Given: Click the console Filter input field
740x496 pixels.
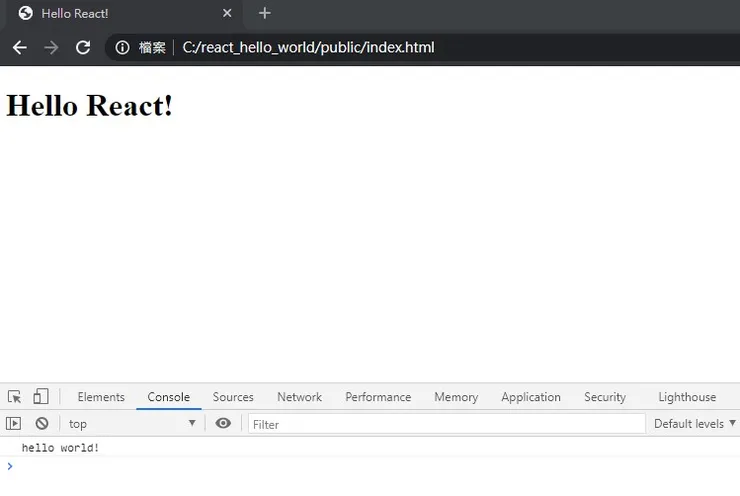Looking at the screenshot, I should 446,424.
